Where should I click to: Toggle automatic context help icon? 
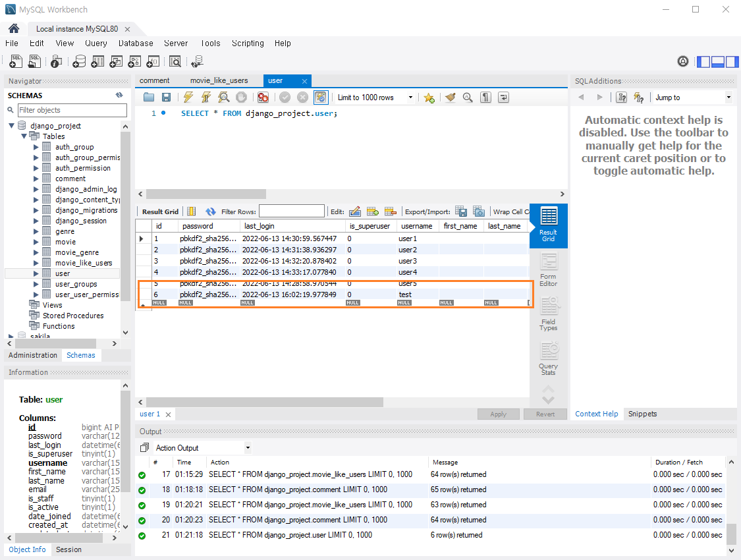(639, 98)
